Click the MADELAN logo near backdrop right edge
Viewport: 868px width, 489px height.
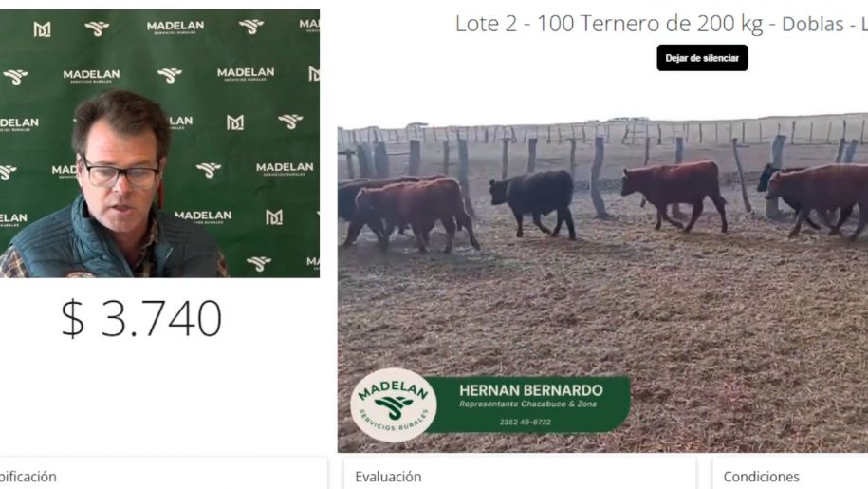[x=285, y=168]
